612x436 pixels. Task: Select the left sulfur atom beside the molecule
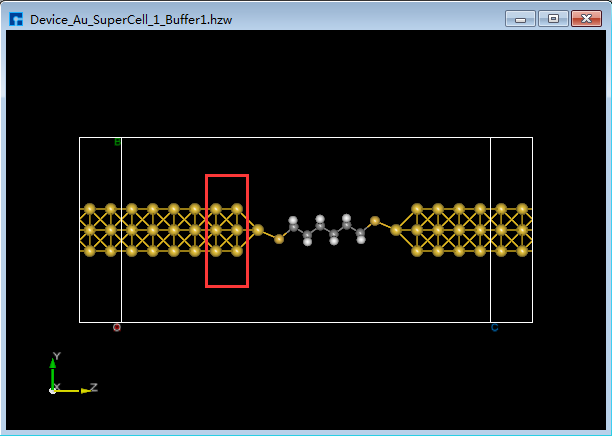[279, 239]
